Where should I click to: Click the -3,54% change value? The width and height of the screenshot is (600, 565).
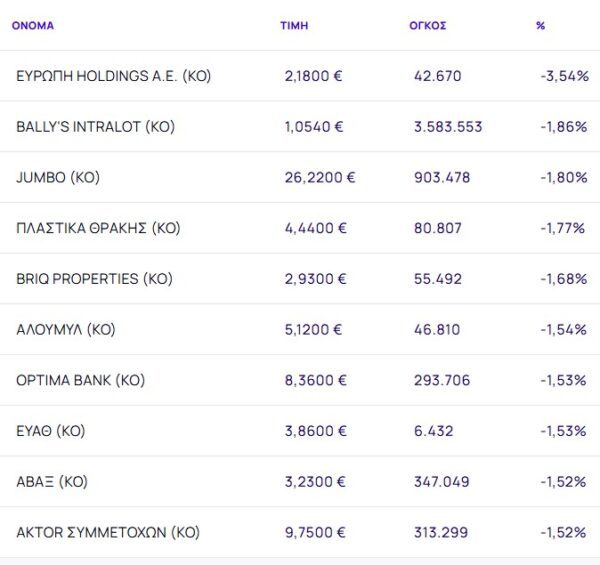pos(561,76)
